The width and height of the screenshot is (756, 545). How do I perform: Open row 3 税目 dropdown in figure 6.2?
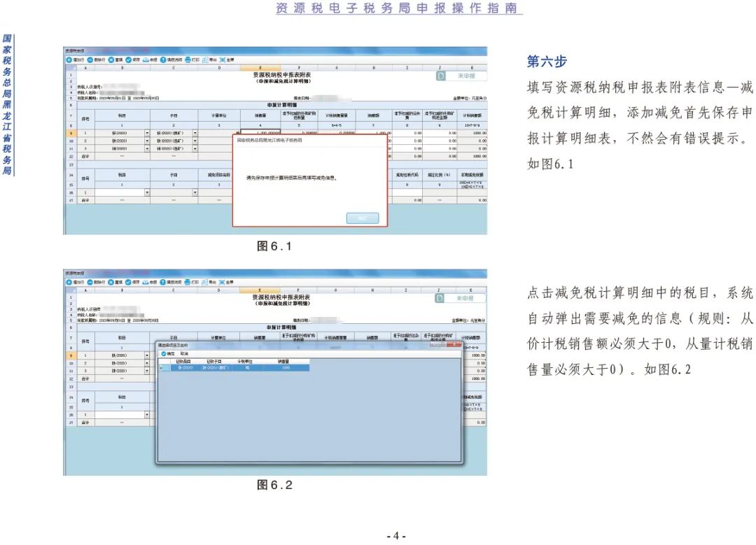(147, 371)
